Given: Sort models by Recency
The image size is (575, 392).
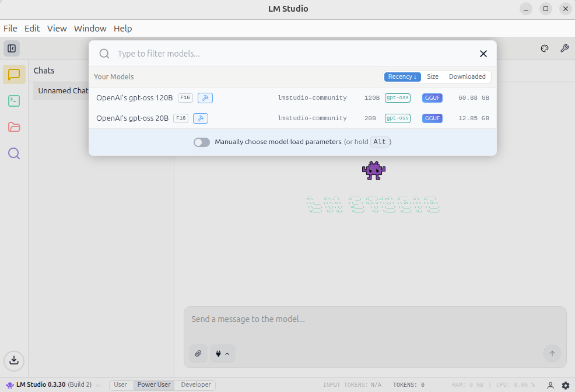Looking at the screenshot, I should click(x=402, y=77).
